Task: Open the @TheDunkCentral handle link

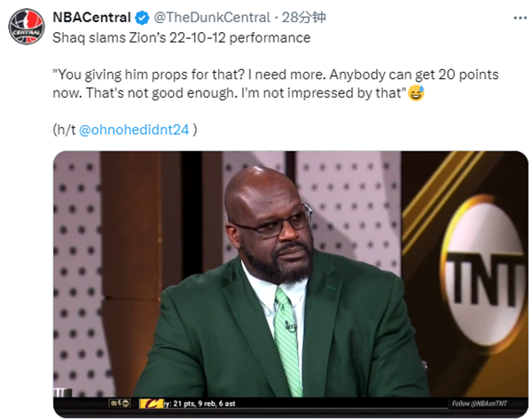Action: [207, 18]
